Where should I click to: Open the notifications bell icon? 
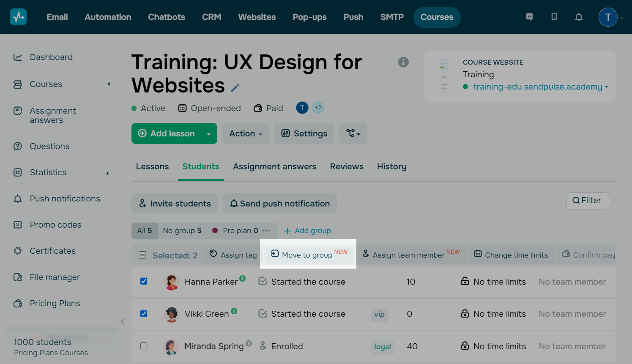(x=579, y=17)
